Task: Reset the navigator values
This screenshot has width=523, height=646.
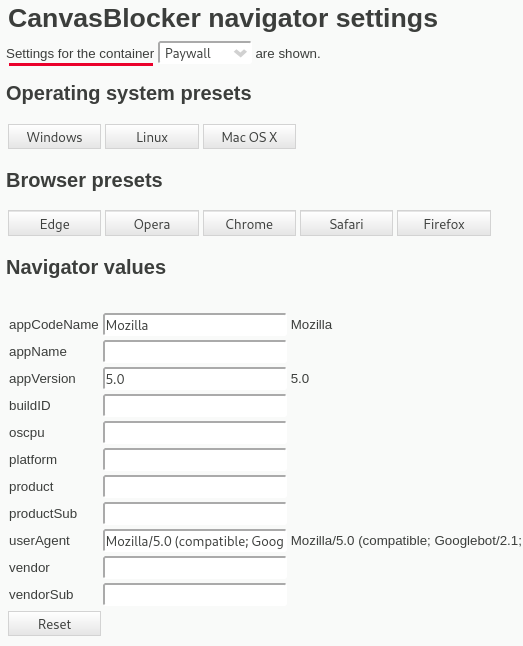Action: (54, 624)
